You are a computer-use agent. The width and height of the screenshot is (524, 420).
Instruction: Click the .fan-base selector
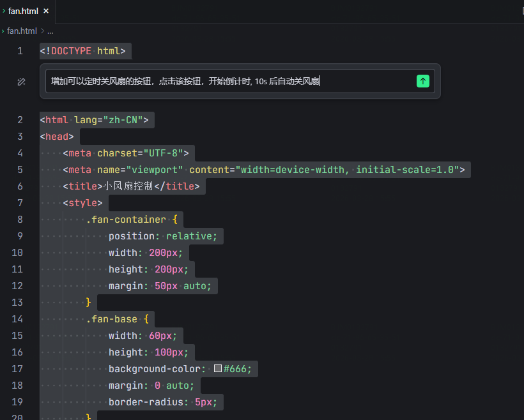click(112, 319)
